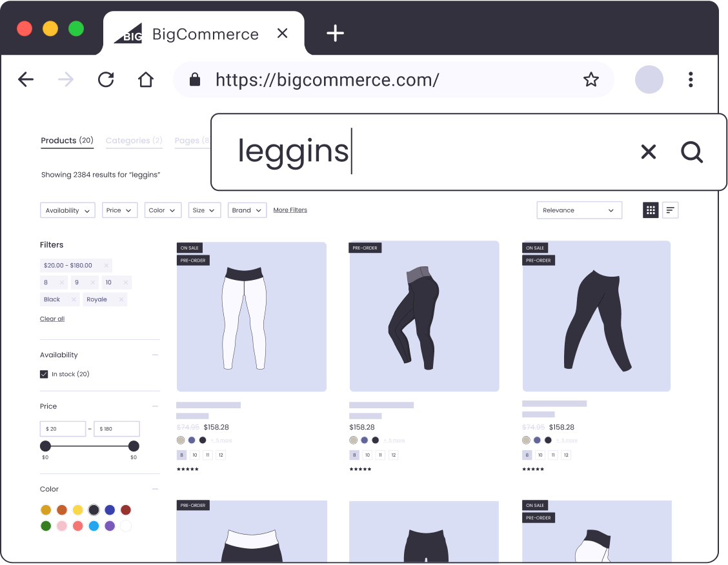The image size is (728, 565).
Task: Remove the size 8 filter chip
Action: tap(62, 282)
